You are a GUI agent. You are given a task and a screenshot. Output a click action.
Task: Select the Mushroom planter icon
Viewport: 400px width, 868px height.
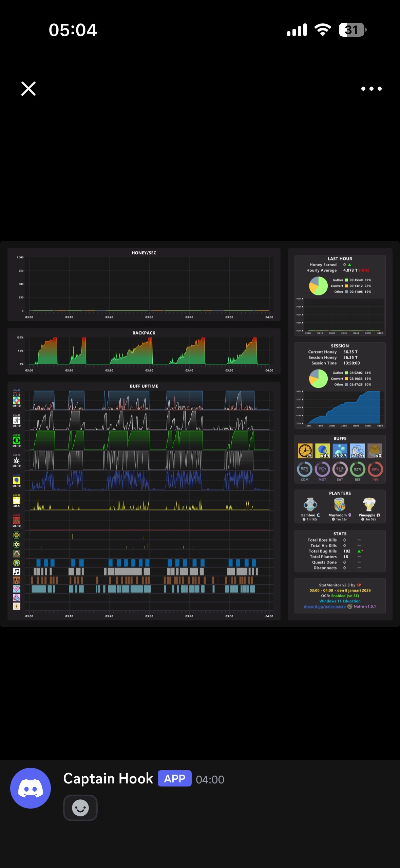pos(340,505)
